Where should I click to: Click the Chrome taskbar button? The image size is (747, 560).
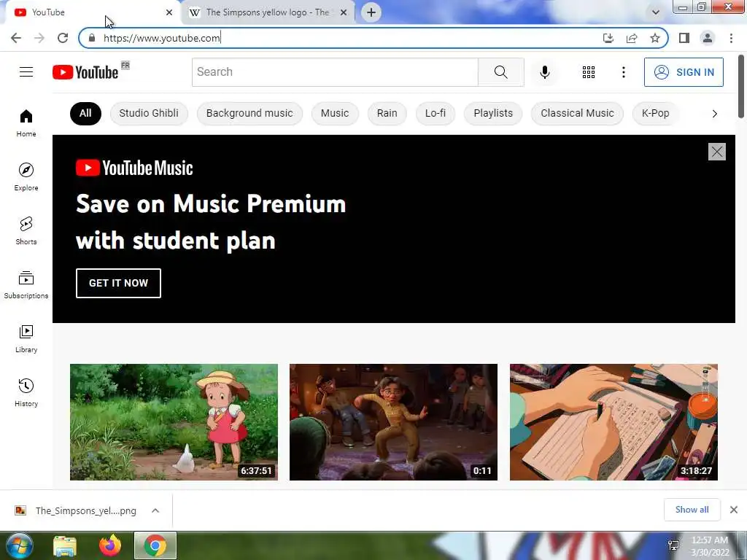[x=155, y=545]
